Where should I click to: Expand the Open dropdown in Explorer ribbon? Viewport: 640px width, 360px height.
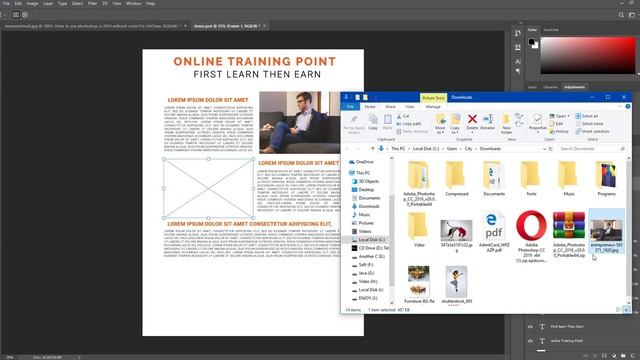point(568,116)
